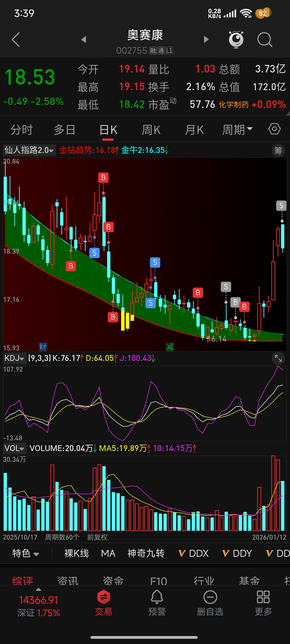Go back with the left chevron
Screen dimensions: 290x644
16,40
